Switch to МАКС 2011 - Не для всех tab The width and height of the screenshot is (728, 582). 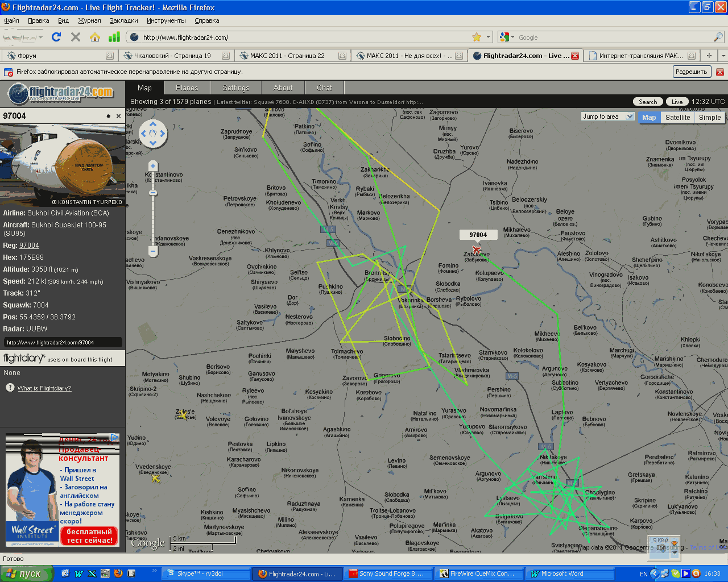tap(408, 56)
